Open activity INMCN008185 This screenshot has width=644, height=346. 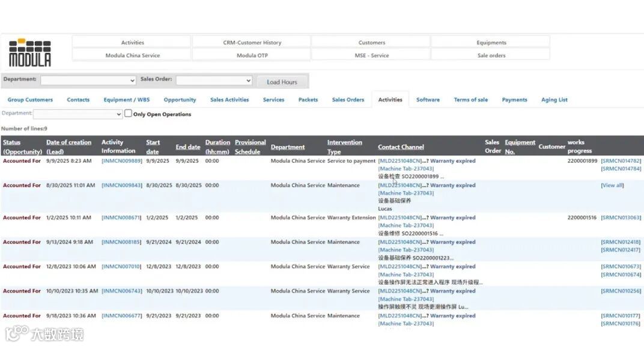(121, 242)
